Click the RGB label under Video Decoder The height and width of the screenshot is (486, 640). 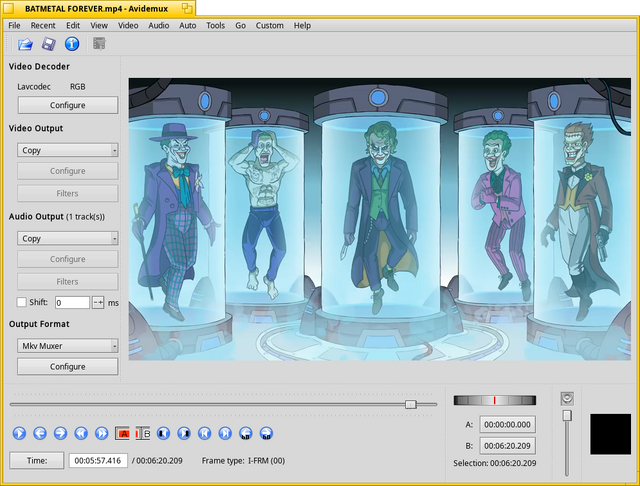pos(78,87)
